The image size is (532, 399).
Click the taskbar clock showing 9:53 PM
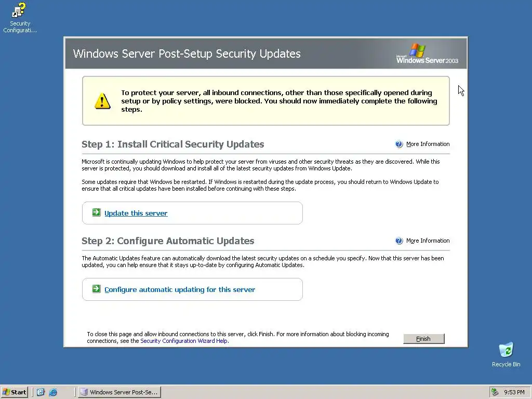click(x=514, y=392)
